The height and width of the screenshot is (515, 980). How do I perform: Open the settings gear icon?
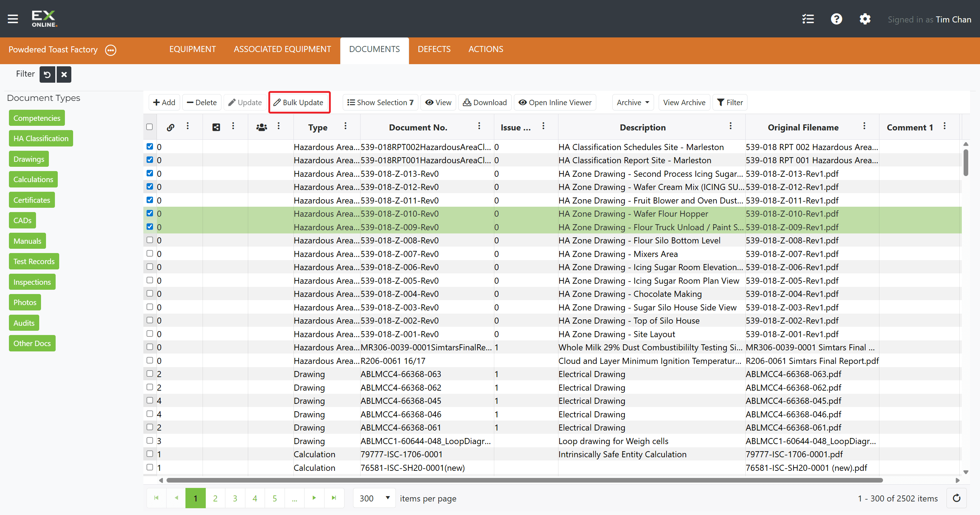pyautogui.click(x=865, y=19)
